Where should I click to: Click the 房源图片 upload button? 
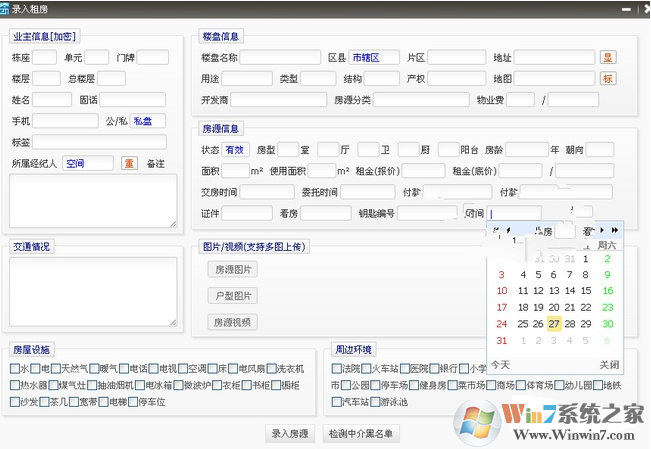tap(233, 269)
